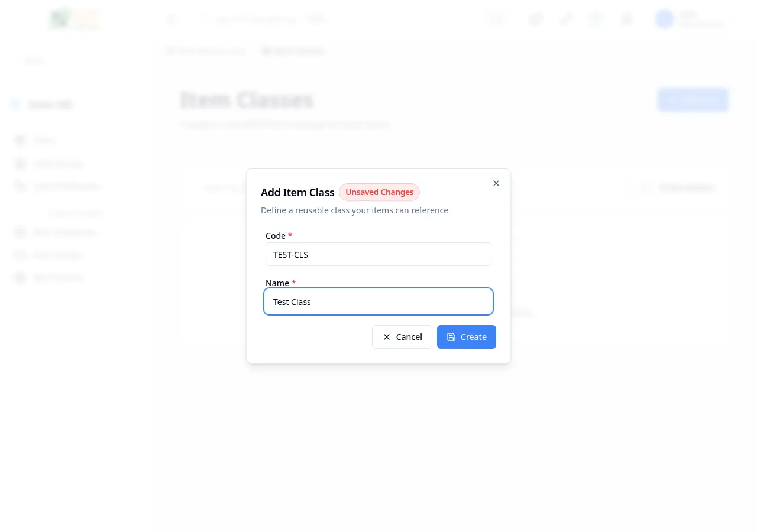Dismiss the Add Item Class dialog
This screenshot has height=532, width=757.
pyautogui.click(x=496, y=183)
